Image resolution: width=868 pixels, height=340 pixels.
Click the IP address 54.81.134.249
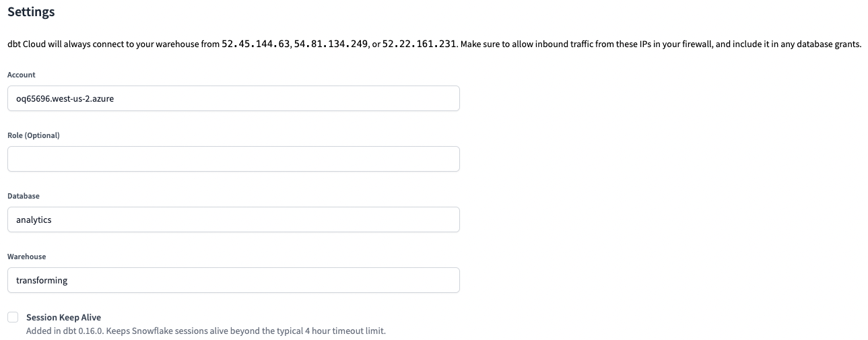point(331,44)
